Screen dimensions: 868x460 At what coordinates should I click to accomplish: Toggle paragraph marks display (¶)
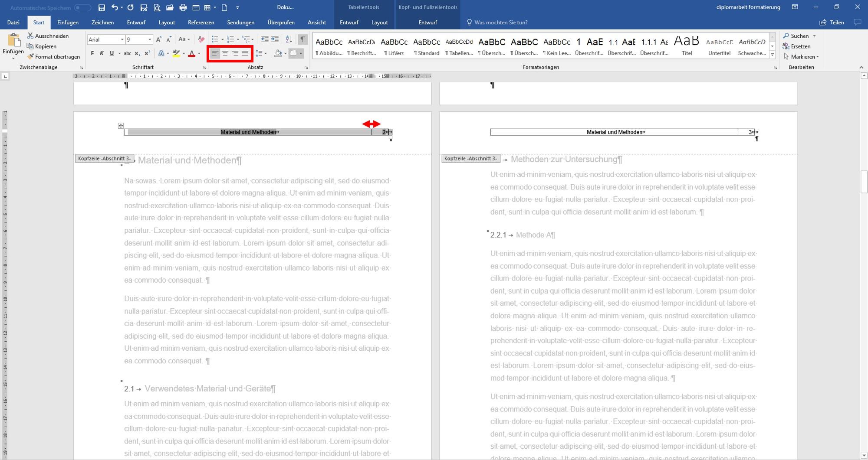point(303,39)
